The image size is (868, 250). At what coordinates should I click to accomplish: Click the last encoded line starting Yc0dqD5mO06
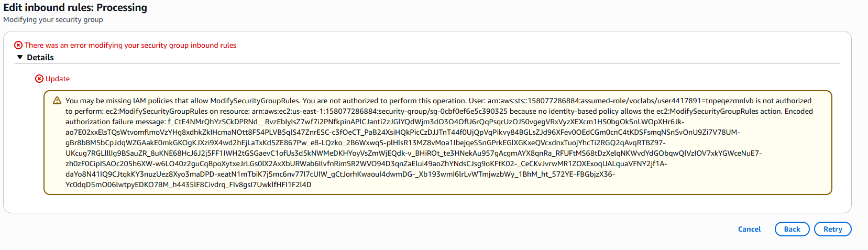click(x=189, y=184)
